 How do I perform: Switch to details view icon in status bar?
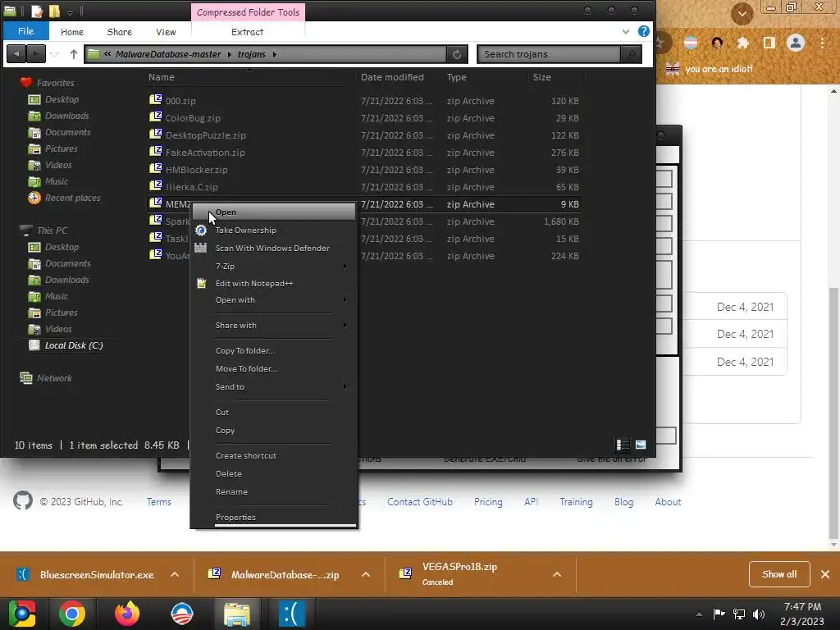coord(623,445)
